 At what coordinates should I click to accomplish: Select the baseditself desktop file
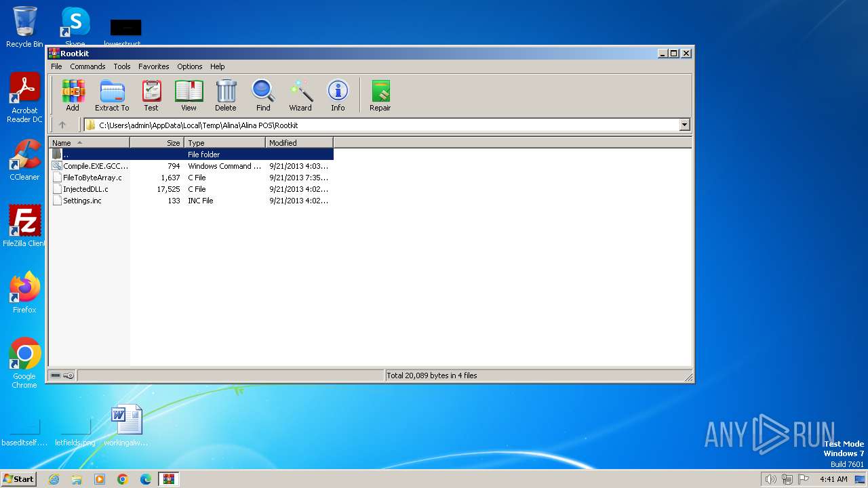click(24, 431)
